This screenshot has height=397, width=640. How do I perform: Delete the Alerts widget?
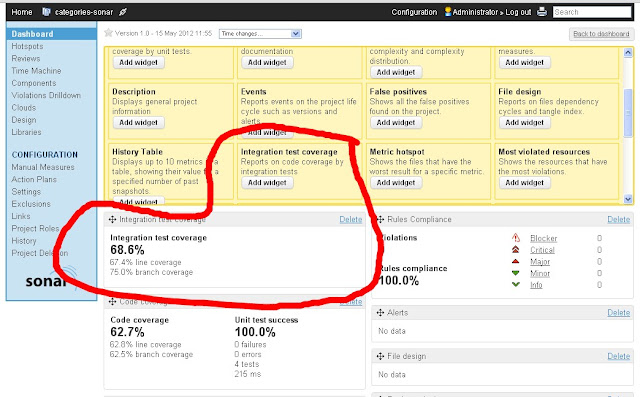[619, 313]
